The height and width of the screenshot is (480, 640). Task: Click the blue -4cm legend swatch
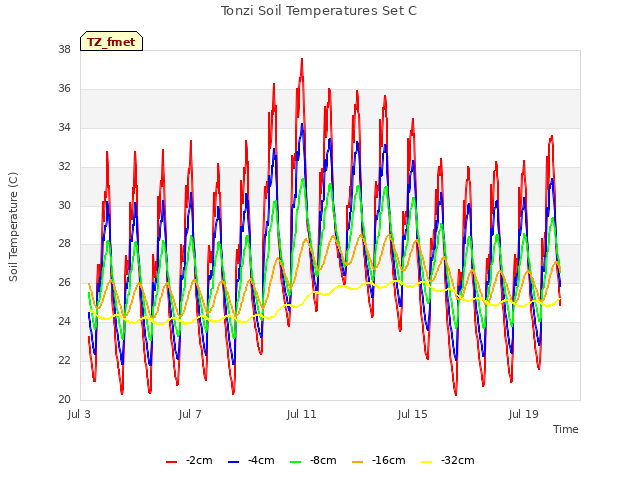[x=233, y=462]
